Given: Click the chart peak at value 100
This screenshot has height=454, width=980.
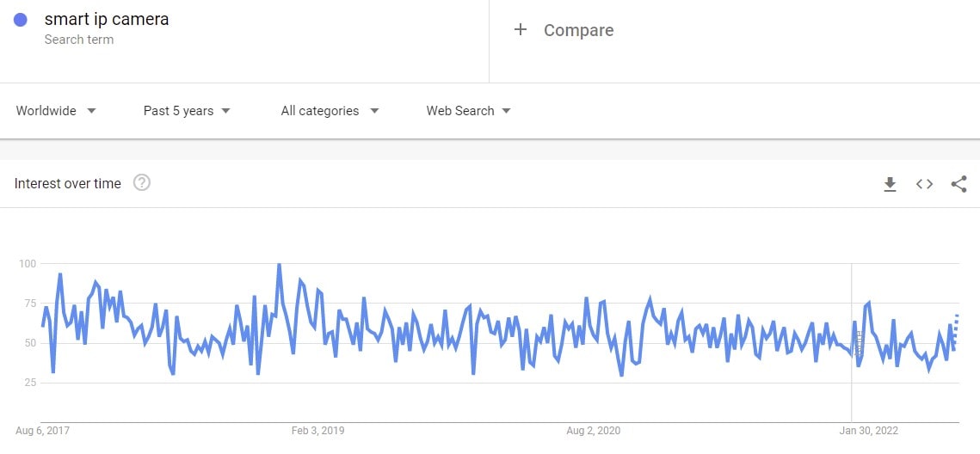Looking at the screenshot, I should coord(279,266).
